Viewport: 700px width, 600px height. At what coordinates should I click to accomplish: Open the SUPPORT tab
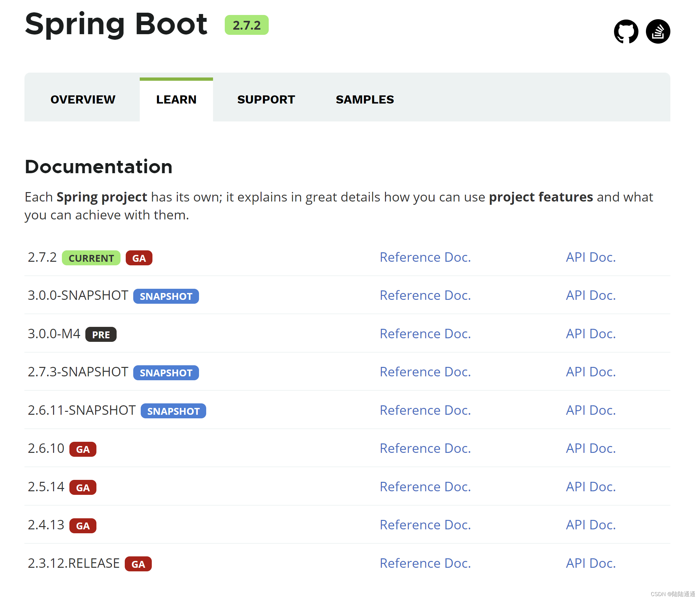[x=266, y=100]
